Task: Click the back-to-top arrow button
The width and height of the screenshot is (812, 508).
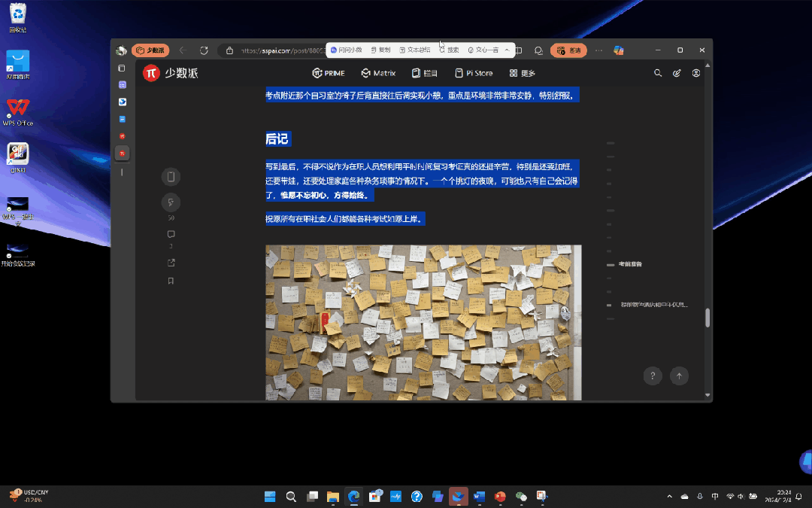Action: 680,376
